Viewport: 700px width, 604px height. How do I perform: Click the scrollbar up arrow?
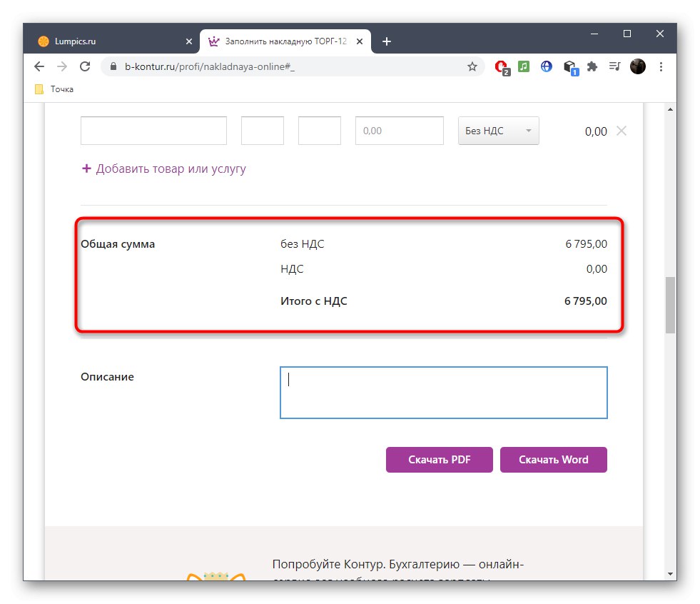coord(670,109)
